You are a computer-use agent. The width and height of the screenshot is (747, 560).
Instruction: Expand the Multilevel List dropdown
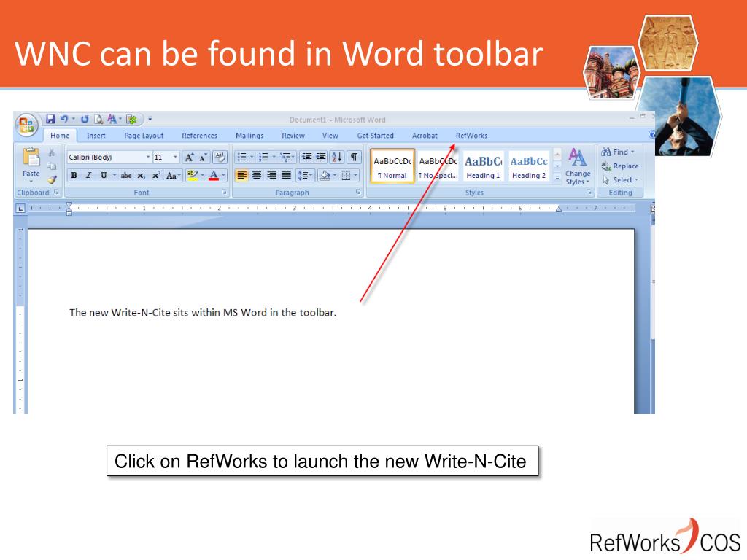point(295,157)
